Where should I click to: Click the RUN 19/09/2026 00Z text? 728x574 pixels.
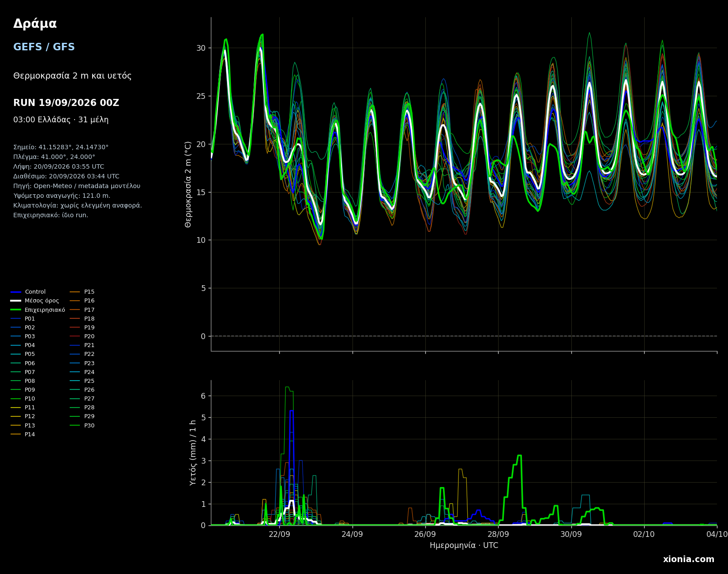coord(66,103)
